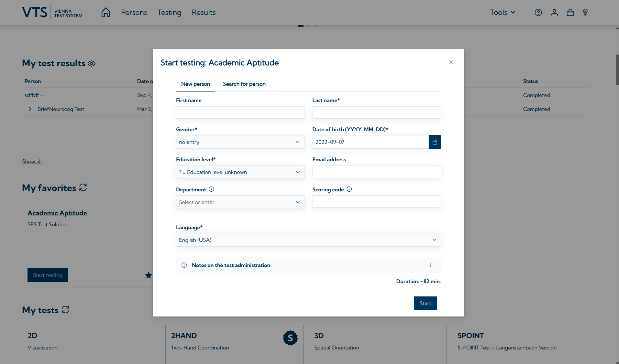Click the Duration ~82 min. text

click(418, 281)
